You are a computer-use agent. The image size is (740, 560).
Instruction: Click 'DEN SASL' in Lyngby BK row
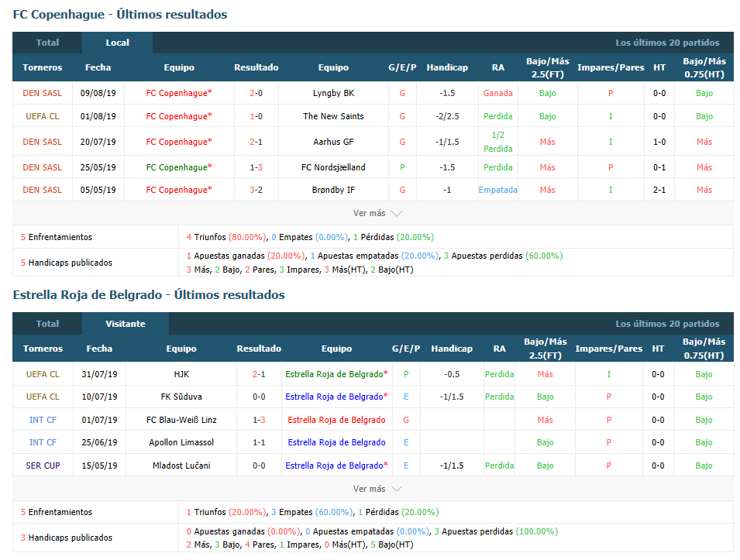[x=43, y=93]
